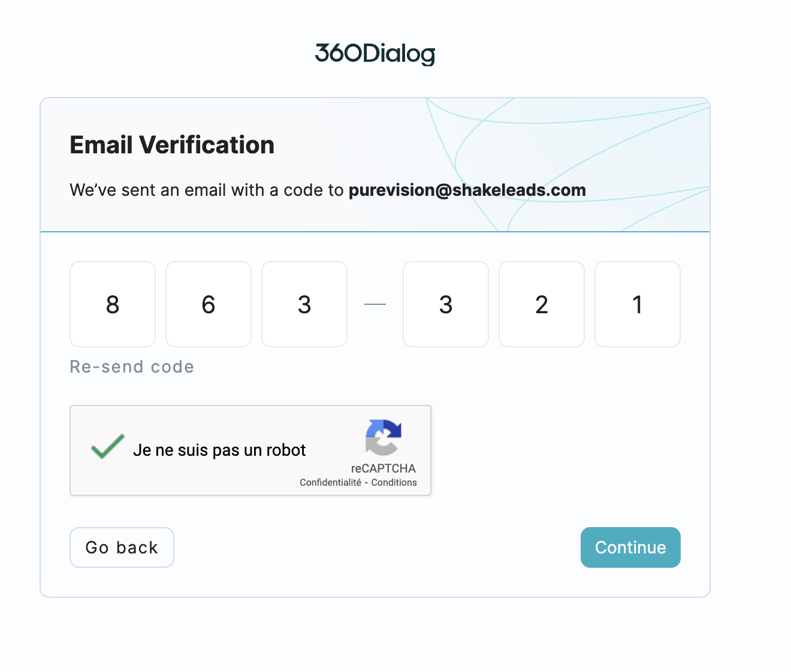Select the fourth code box after the dash
The width and height of the screenshot is (791, 672).
(446, 304)
